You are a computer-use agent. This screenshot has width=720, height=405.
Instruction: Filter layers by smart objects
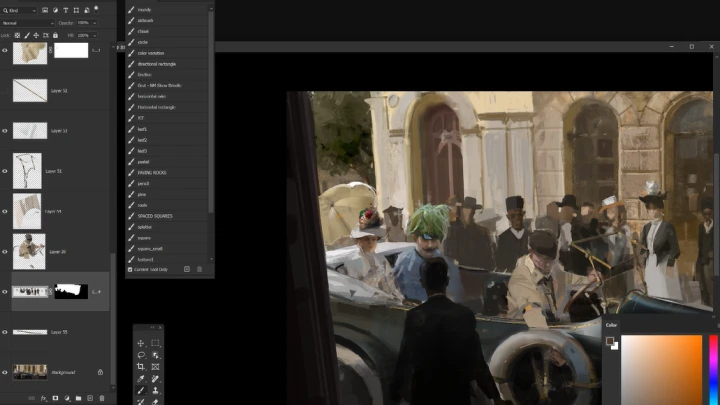(x=86, y=10)
